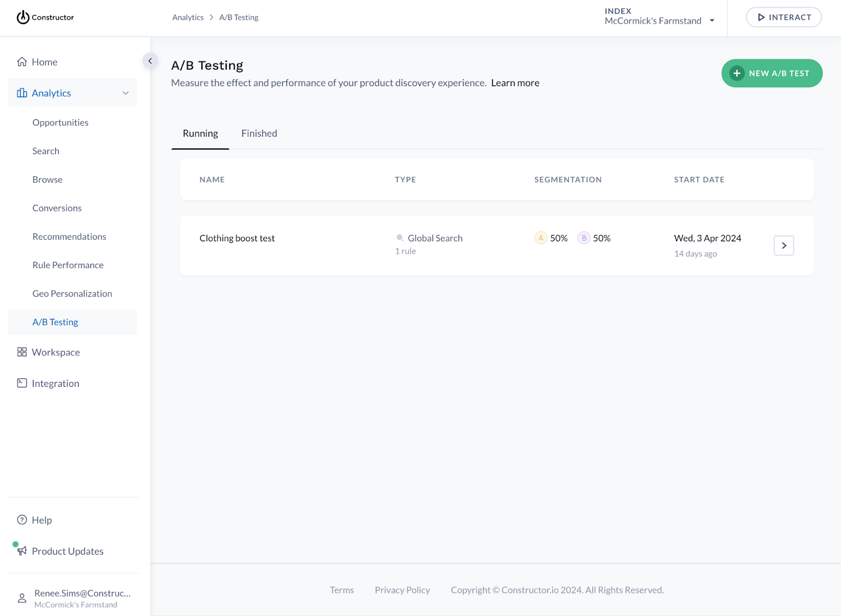Viewport: 841px width, 616px height.
Task: Toggle the segment A 50% badge
Action: pos(540,238)
